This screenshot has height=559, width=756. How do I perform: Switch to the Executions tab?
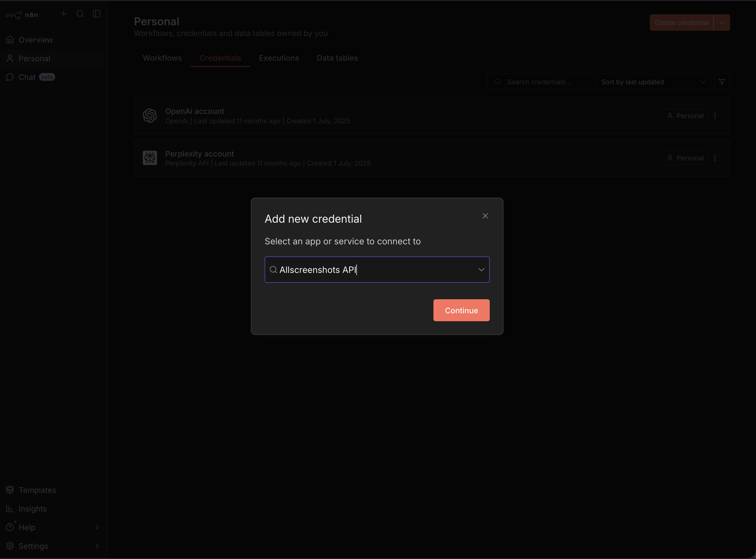[x=279, y=58]
